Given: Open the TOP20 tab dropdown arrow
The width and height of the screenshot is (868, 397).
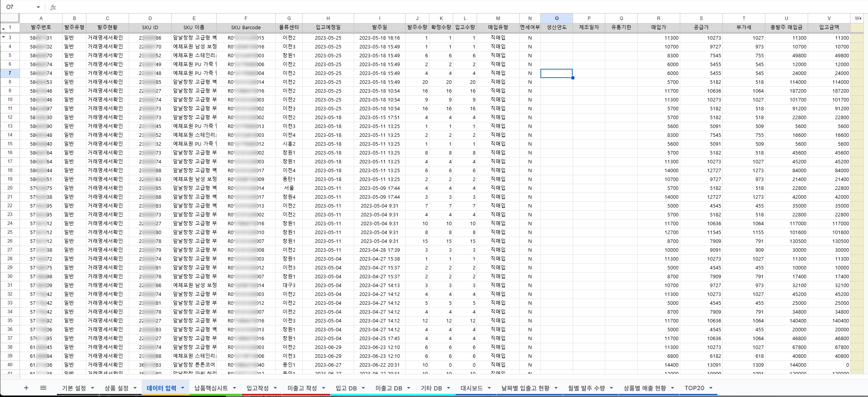Looking at the screenshot, I should (x=711, y=388).
